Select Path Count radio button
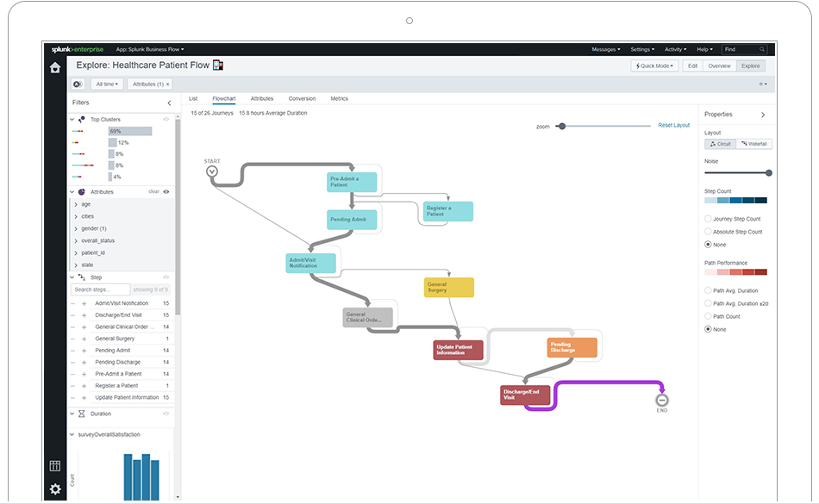819x504 pixels. pos(708,316)
